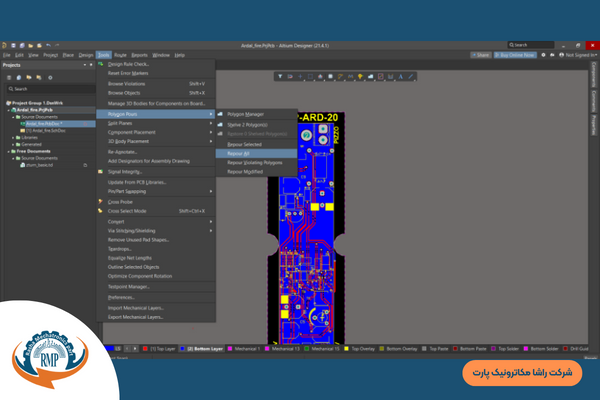Choose Repour All from Polygon Pours submenu
Viewport: 600px width, 400px height.
238,153
